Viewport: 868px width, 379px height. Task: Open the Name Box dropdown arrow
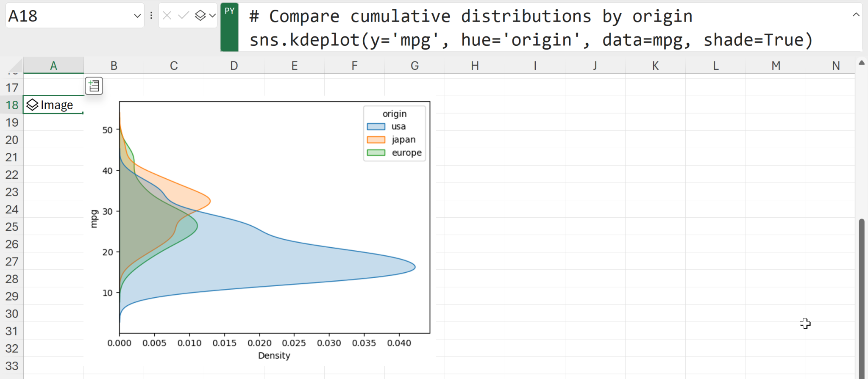tap(137, 16)
